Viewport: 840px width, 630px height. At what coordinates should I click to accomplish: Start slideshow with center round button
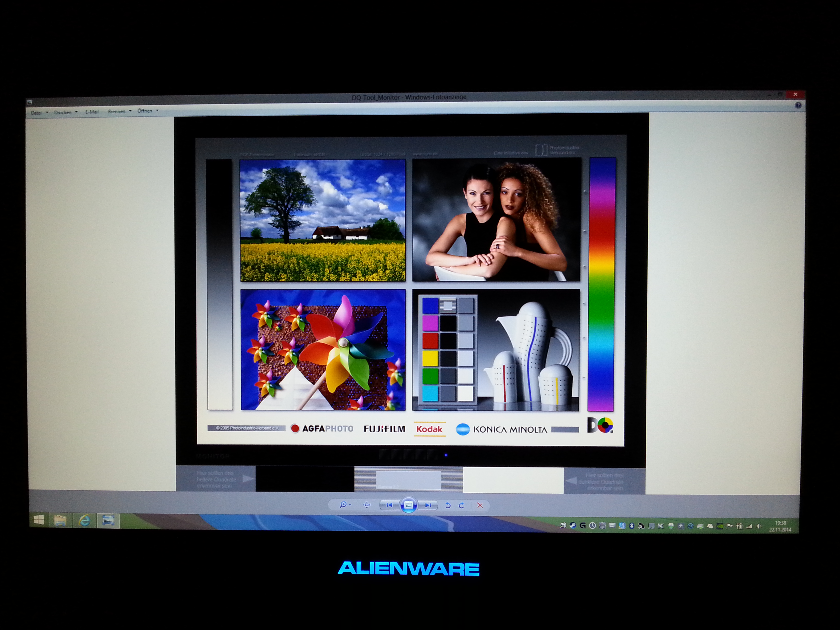(x=409, y=505)
